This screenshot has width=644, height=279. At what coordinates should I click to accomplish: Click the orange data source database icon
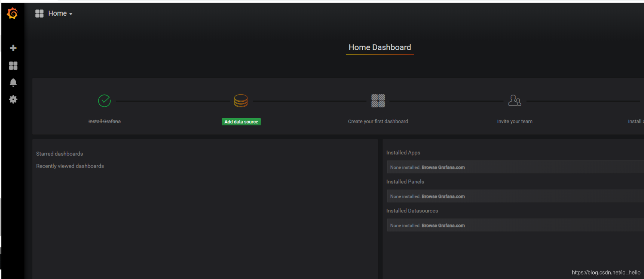(x=241, y=101)
